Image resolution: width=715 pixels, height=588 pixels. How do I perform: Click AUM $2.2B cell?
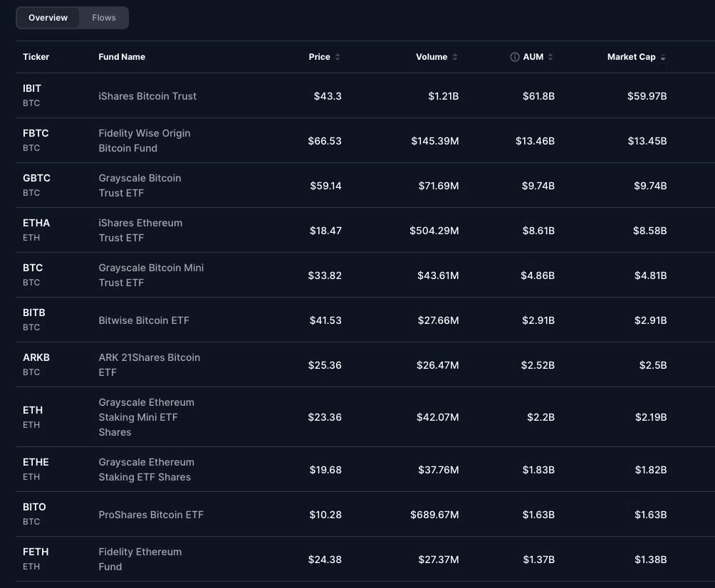(x=541, y=417)
